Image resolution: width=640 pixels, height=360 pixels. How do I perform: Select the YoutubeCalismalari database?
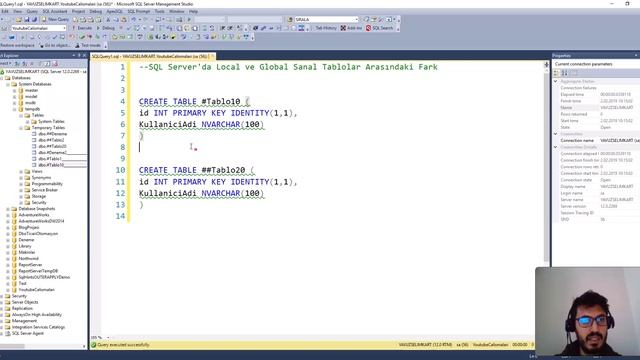(36, 290)
